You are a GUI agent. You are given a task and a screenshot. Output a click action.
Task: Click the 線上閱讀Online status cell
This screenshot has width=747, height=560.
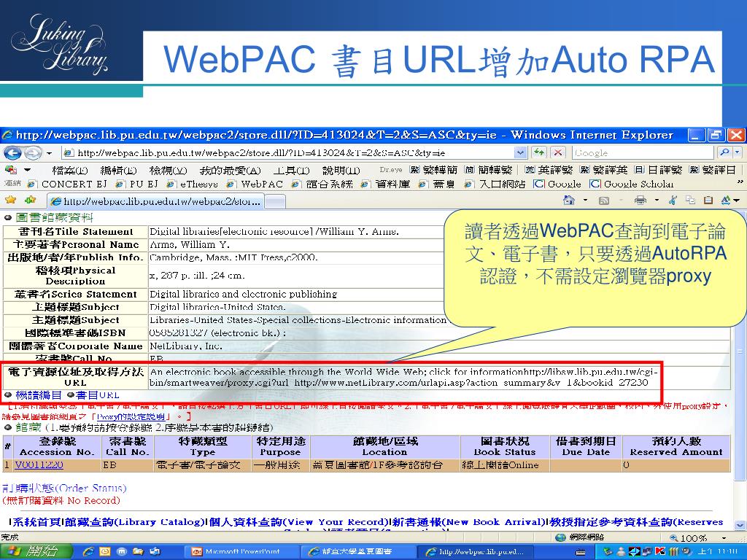[x=505, y=465]
